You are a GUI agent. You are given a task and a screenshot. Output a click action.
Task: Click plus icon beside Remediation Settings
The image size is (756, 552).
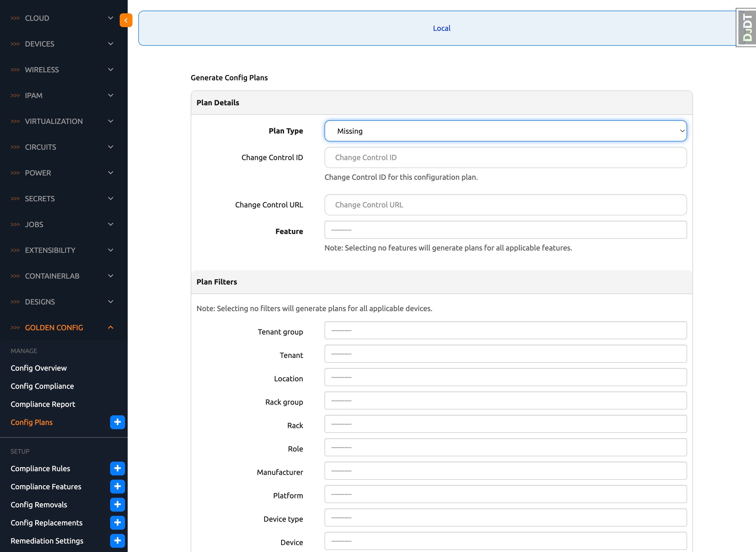[x=117, y=540]
